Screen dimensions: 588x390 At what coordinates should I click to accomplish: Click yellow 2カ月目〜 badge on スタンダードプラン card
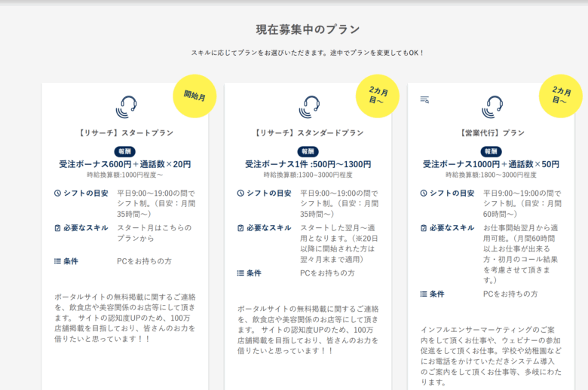coord(378,96)
